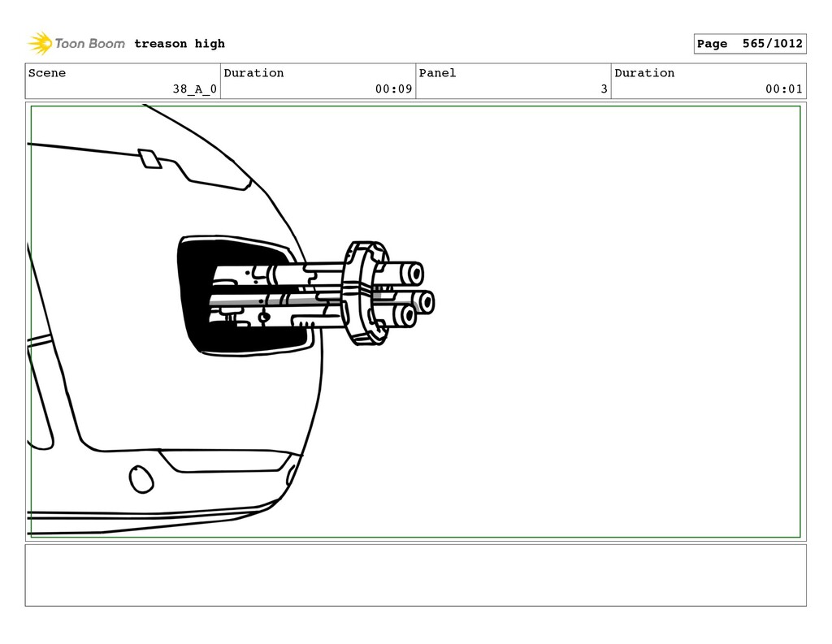Viewport: 832px width, 644px height.
Task: Click the Toon Boom logo icon
Action: click(x=40, y=43)
